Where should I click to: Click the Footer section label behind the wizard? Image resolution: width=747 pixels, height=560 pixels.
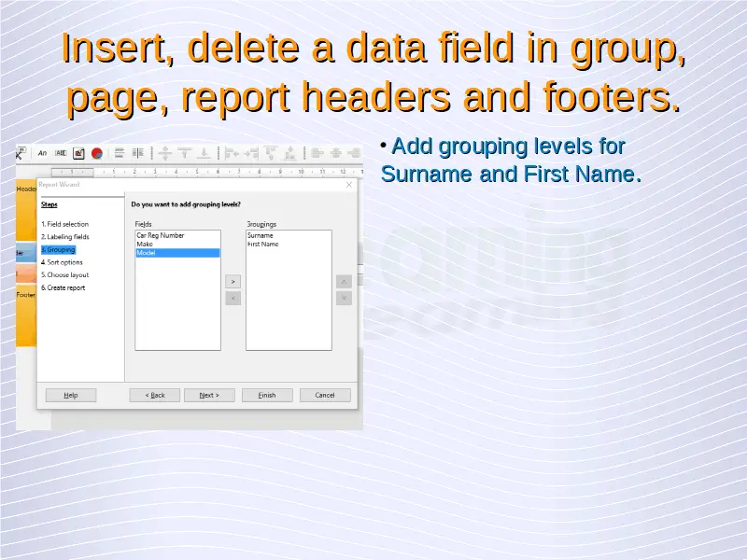[x=26, y=295]
